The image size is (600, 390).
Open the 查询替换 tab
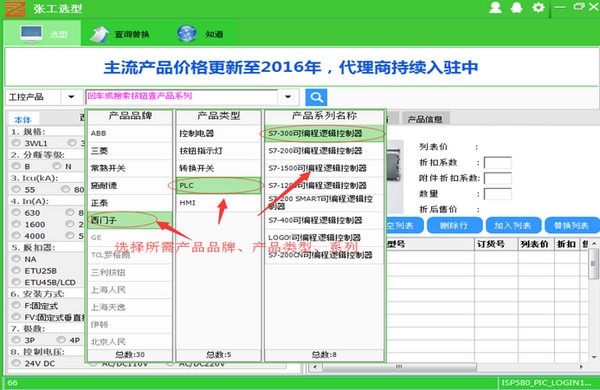point(120,34)
